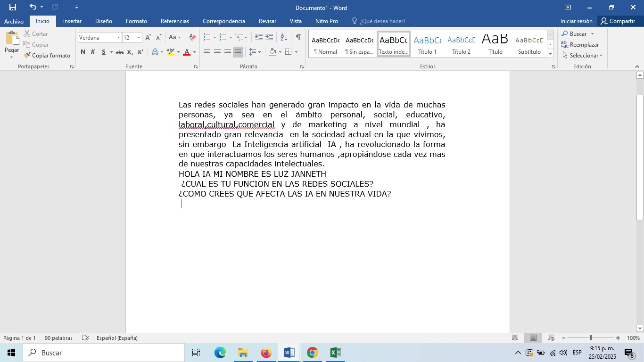This screenshot has width=644, height=362.
Task: Click the Windows taskbar Buscar search field
Action: pyautogui.click(x=104, y=353)
